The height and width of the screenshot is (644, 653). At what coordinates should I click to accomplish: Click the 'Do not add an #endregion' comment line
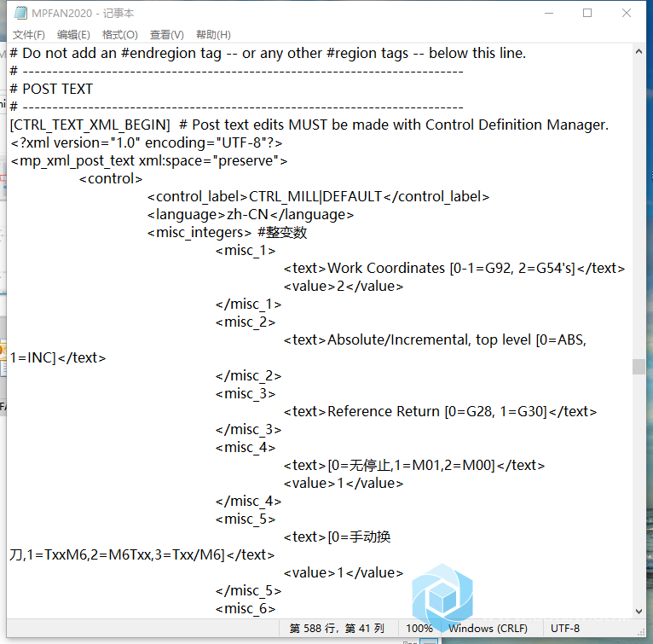tap(268, 53)
